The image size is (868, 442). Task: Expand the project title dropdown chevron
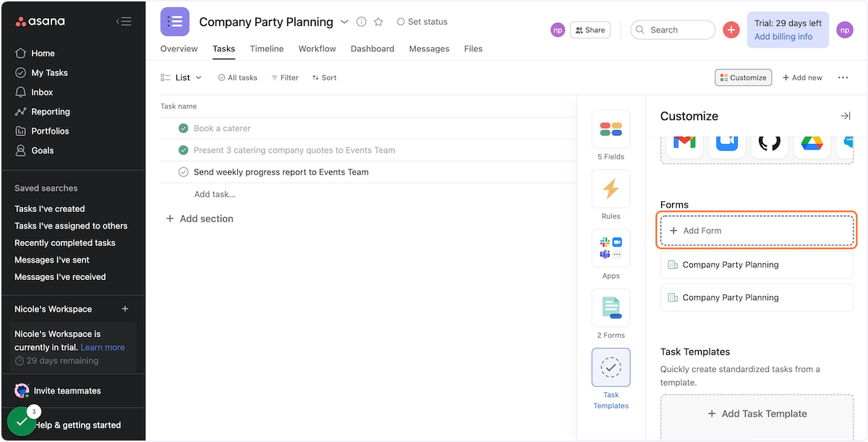click(x=344, y=22)
